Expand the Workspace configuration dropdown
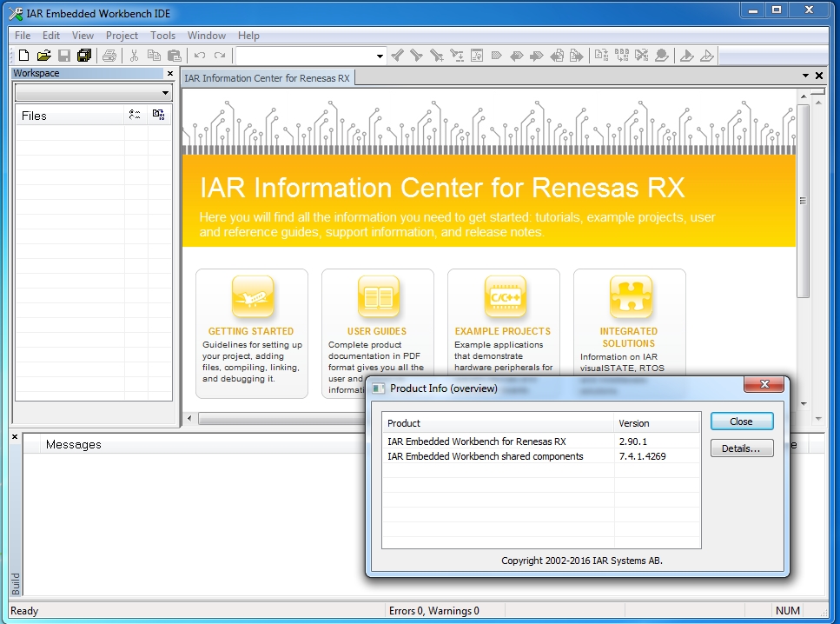840x624 pixels. (166, 93)
